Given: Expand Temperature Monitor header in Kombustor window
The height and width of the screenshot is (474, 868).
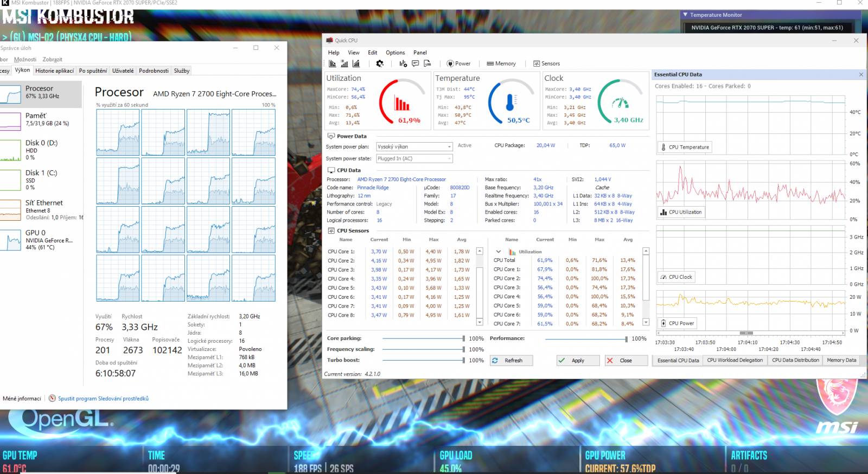Looking at the screenshot, I should coord(685,15).
